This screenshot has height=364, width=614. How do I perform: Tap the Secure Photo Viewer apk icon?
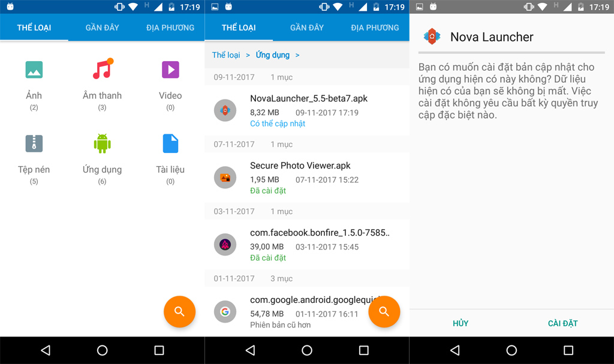(225, 178)
